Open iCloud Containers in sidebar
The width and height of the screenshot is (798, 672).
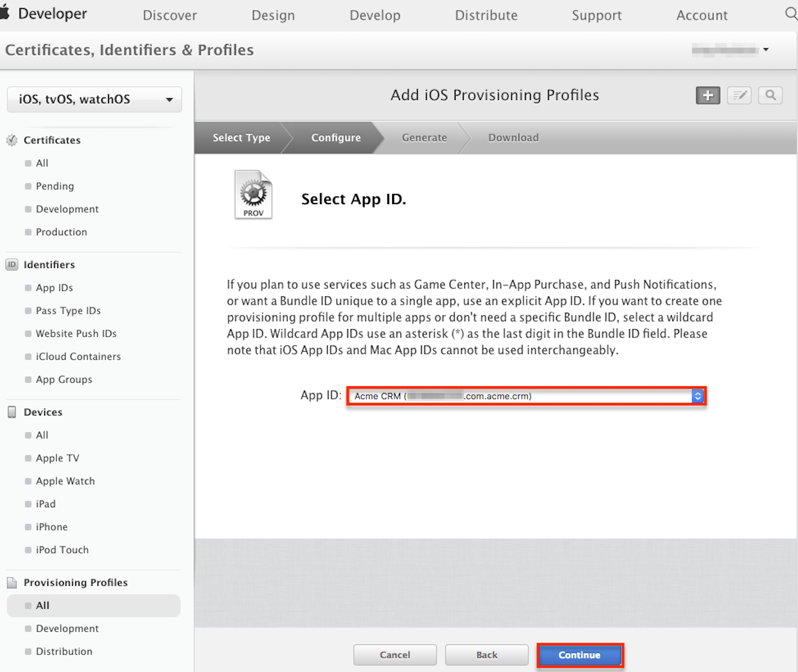pyautogui.click(x=78, y=357)
